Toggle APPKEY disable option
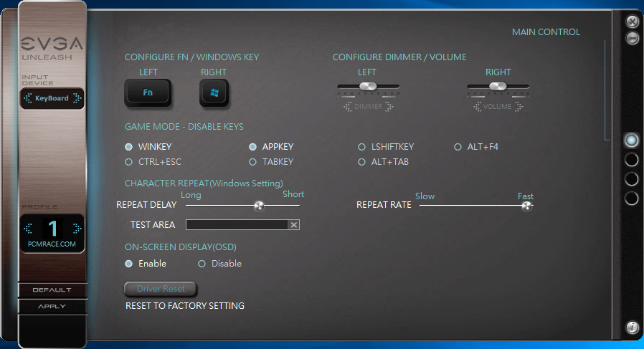644x349 pixels. point(252,147)
